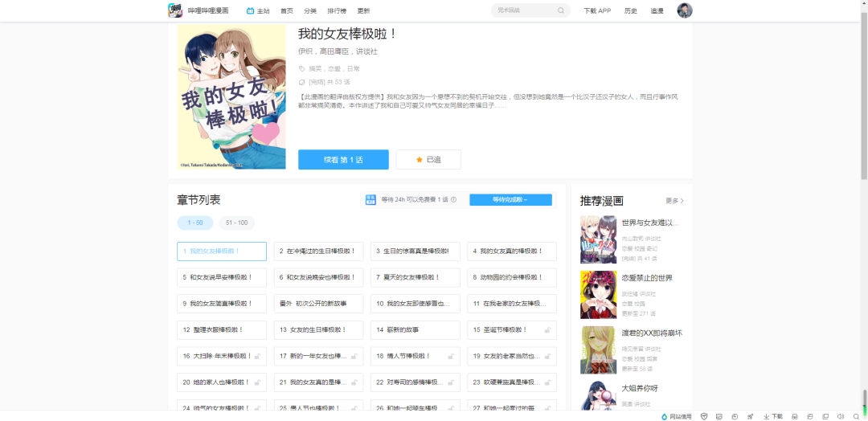Click the 更多 link in 推荐漫画
The width and height of the screenshot is (868, 421).
(674, 201)
